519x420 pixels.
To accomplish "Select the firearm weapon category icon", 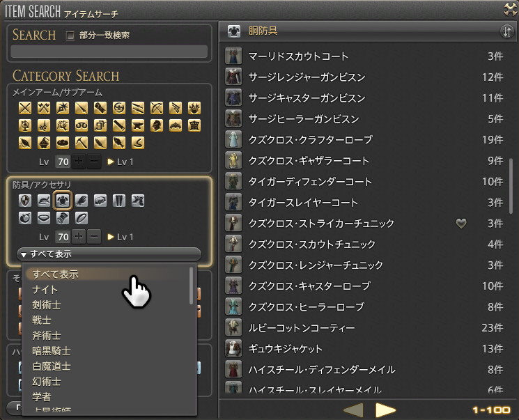I will coord(176,108).
